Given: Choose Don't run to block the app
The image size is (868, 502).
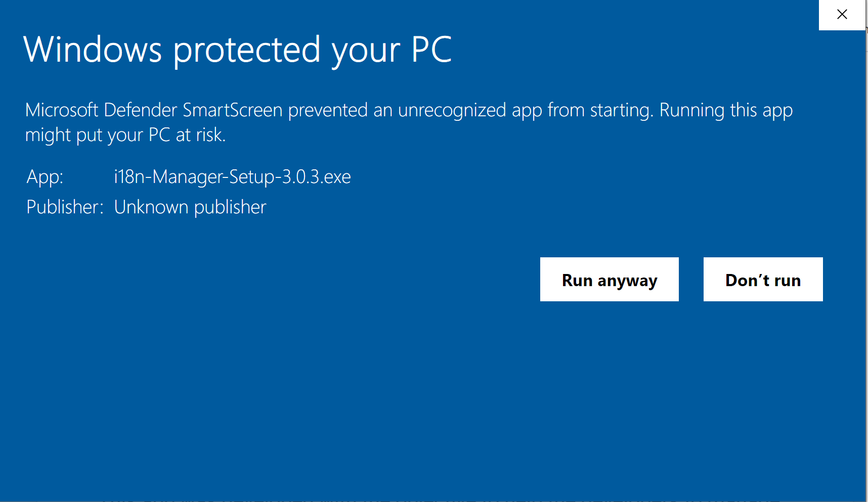Looking at the screenshot, I should (x=763, y=280).
